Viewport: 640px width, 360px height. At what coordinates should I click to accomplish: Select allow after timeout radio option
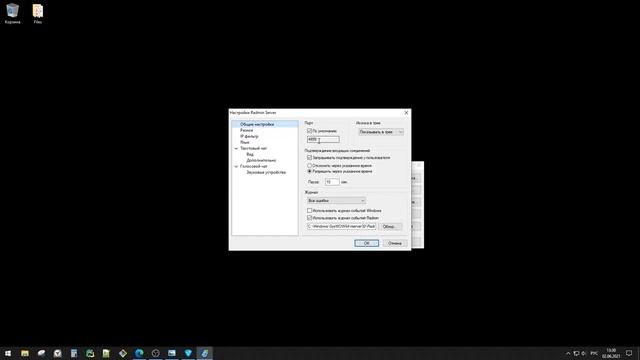[x=309, y=171]
